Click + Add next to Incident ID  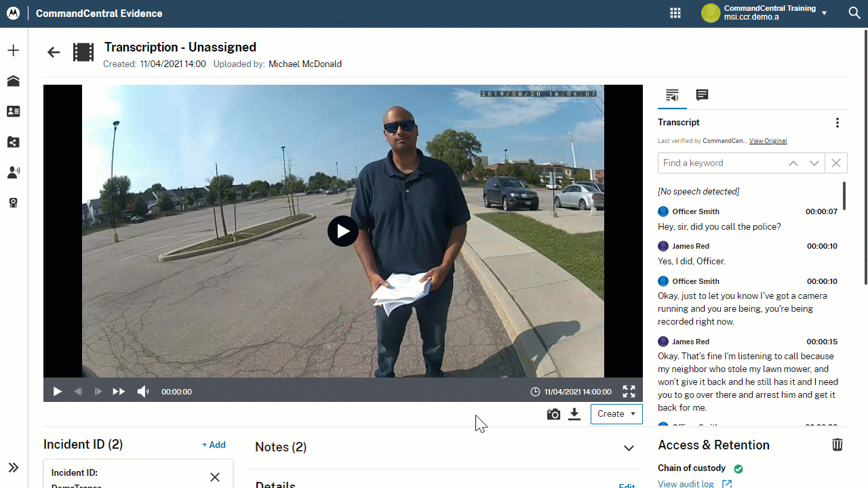point(214,445)
